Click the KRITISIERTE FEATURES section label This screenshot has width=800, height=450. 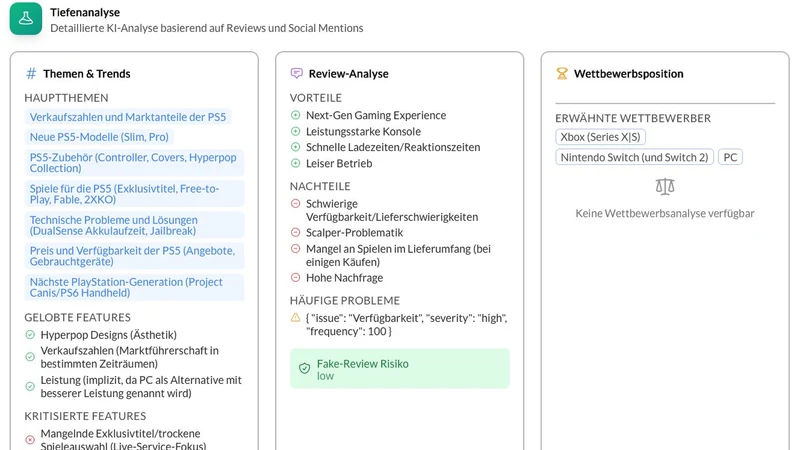click(x=85, y=416)
